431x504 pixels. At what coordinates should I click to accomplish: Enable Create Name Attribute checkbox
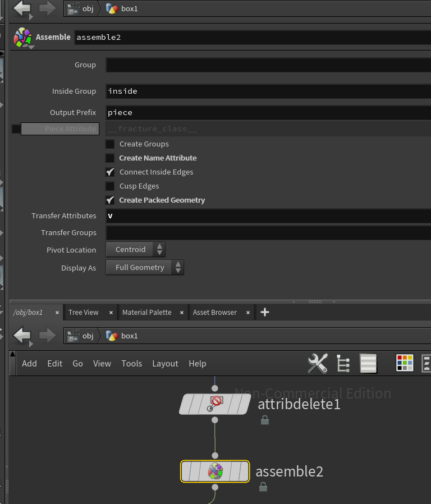(x=110, y=158)
